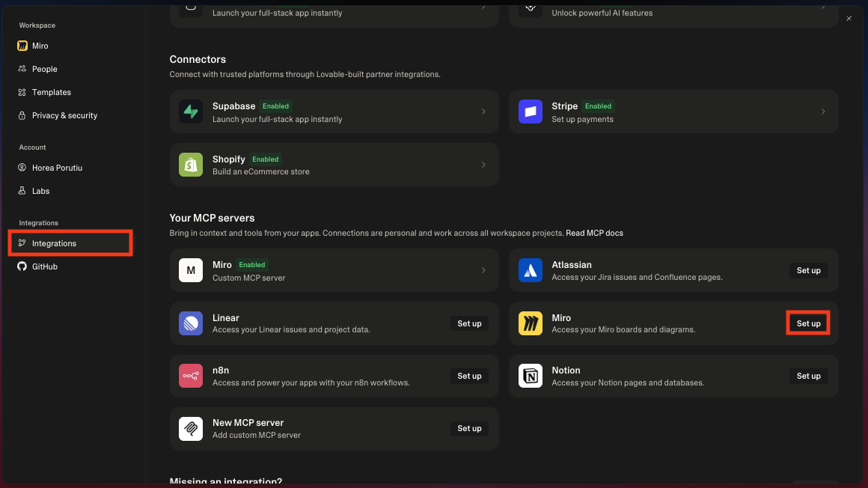The image size is (868, 488).
Task: Open enabled Miro custom MCP server chevron
Action: (x=483, y=270)
